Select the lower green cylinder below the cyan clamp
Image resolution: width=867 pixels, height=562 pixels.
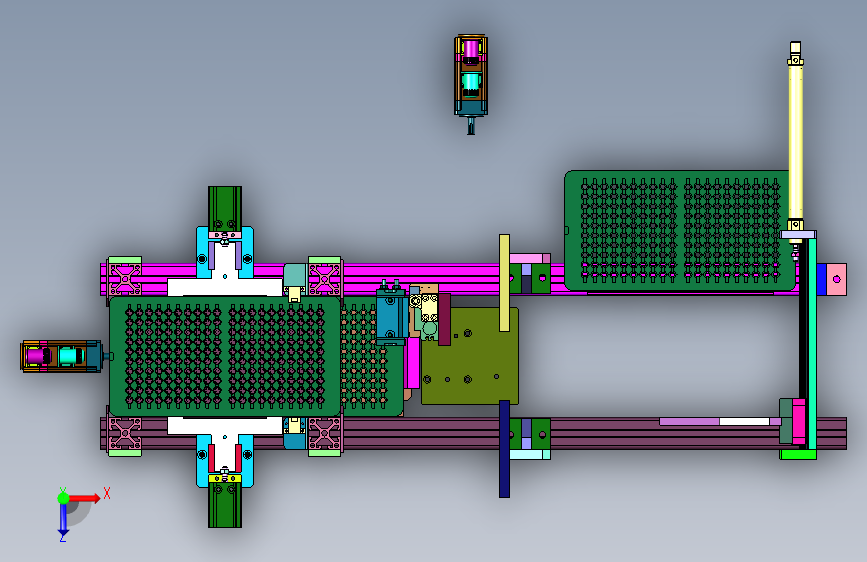pyautogui.click(x=224, y=506)
